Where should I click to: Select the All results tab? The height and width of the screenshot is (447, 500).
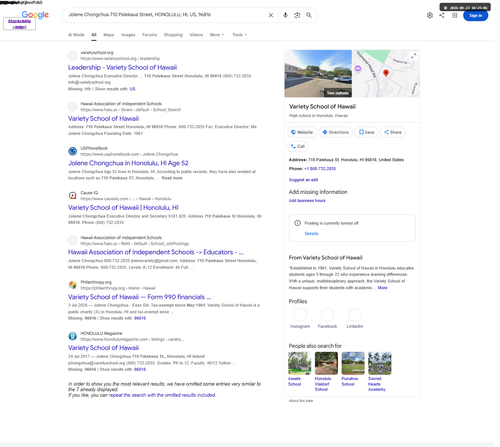[x=94, y=35]
